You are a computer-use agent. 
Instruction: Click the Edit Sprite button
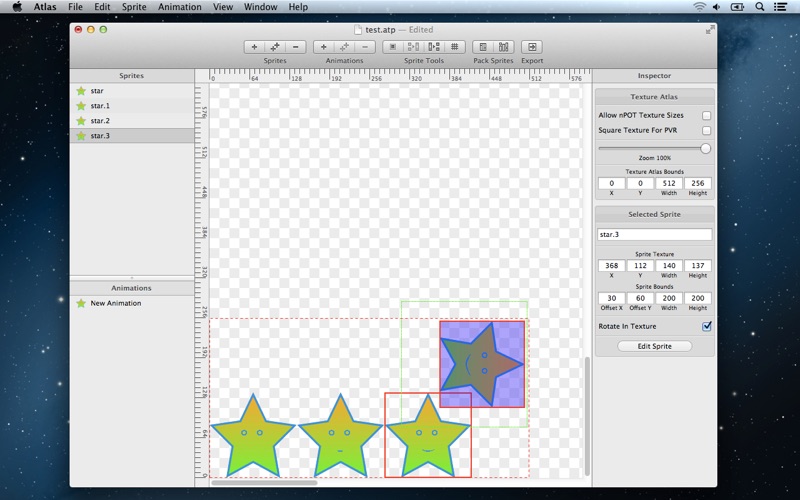coord(655,346)
